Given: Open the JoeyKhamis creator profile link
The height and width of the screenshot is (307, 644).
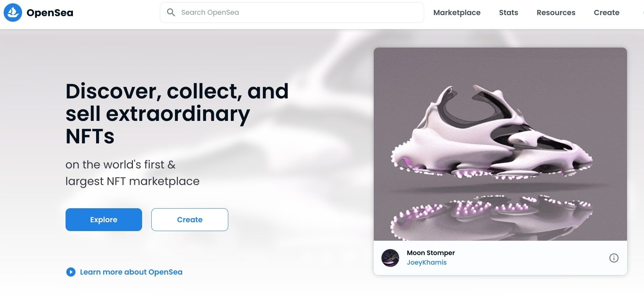Looking at the screenshot, I should 426,262.
